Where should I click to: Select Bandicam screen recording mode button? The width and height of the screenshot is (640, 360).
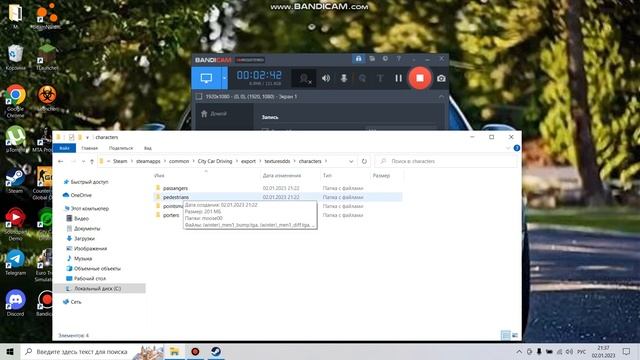click(206, 78)
